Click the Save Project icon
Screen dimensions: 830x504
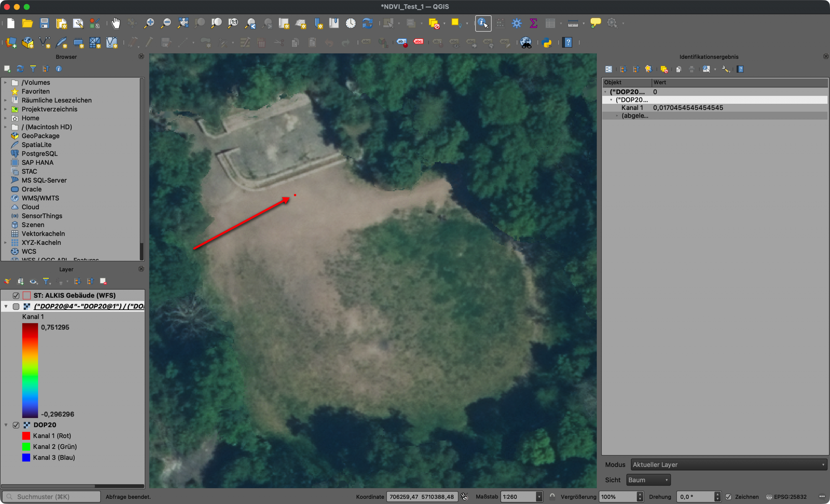tap(44, 23)
